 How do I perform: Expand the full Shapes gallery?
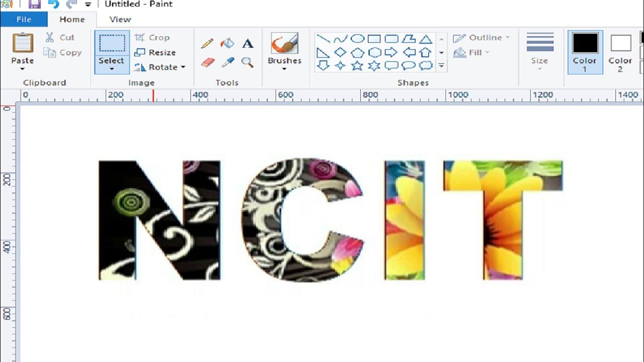tap(441, 65)
